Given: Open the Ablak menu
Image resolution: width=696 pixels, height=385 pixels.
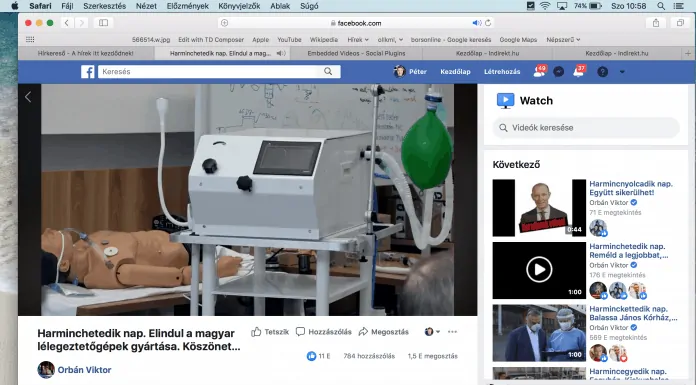Looking at the screenshot, I should point(280,6).
